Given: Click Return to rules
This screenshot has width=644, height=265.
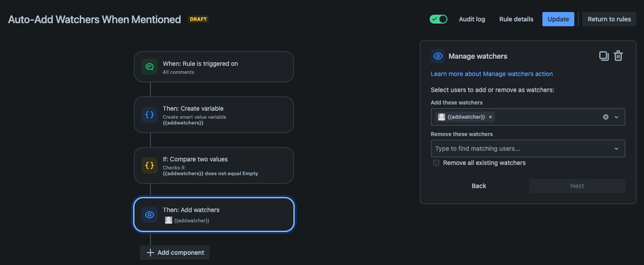Looking at the screenshot, I should [x=609, y=19].
